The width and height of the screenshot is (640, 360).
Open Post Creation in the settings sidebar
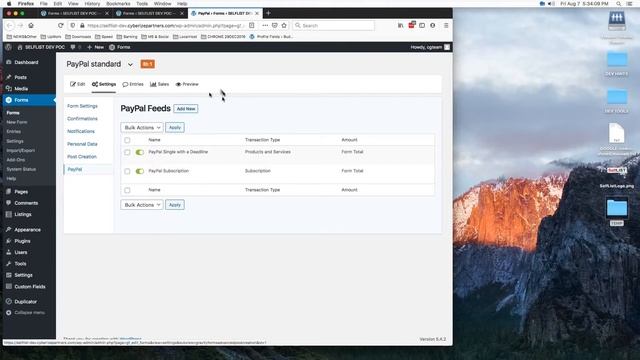82,157
